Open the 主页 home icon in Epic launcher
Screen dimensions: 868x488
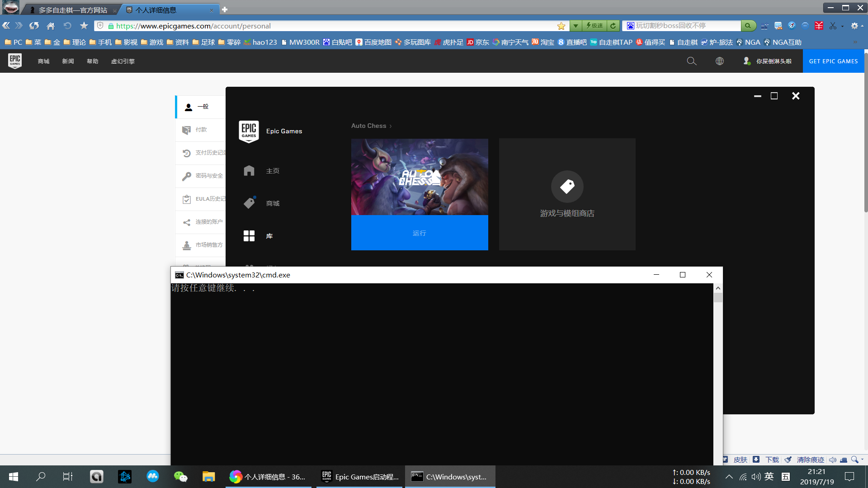(249, 170)
